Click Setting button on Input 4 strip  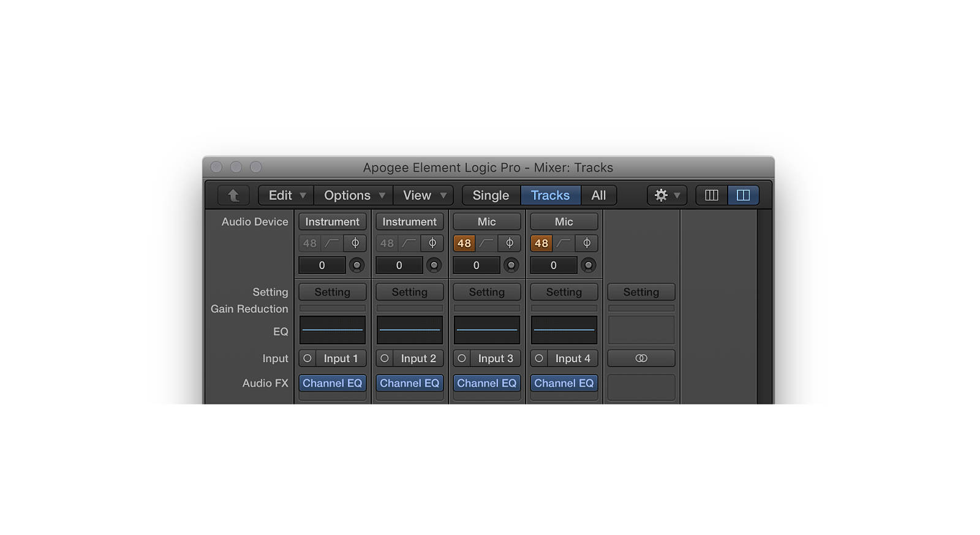[x=564, y=292]
